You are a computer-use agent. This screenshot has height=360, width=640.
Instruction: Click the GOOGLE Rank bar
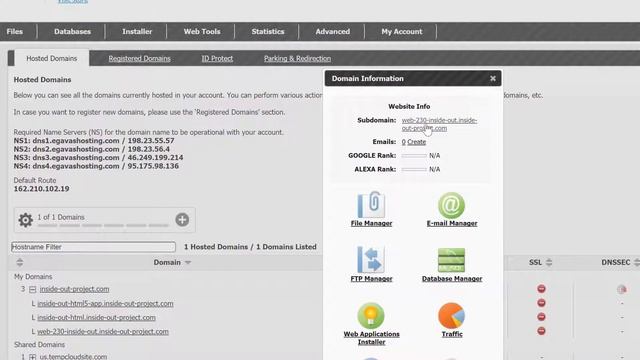414,156
